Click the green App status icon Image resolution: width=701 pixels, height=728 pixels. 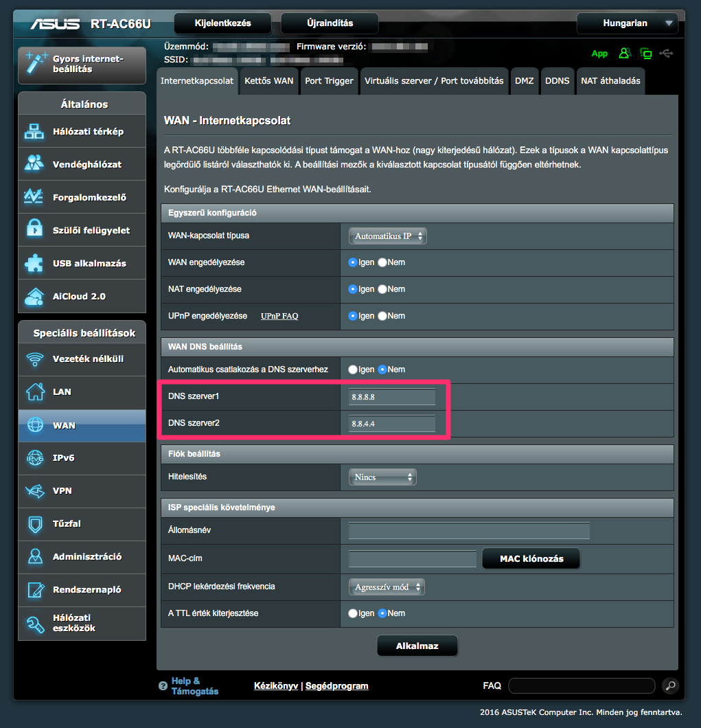(x=599, y=54)
